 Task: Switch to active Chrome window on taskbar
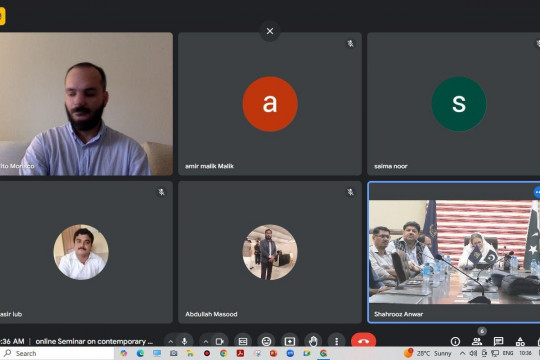point(323,353)
